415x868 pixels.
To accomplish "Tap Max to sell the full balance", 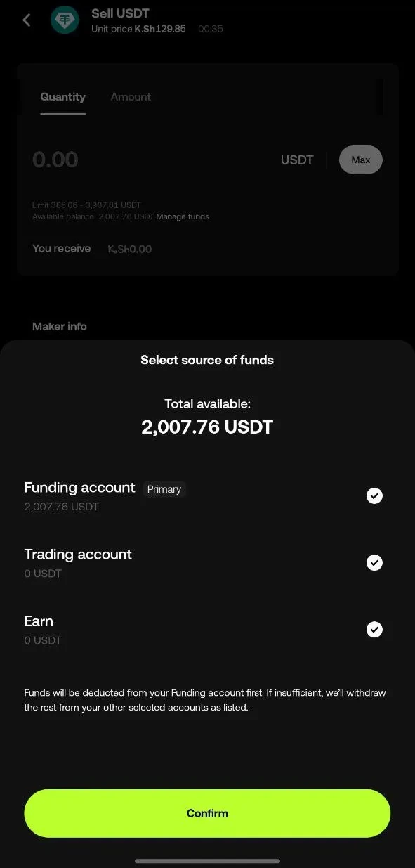I will pos(360,160).
